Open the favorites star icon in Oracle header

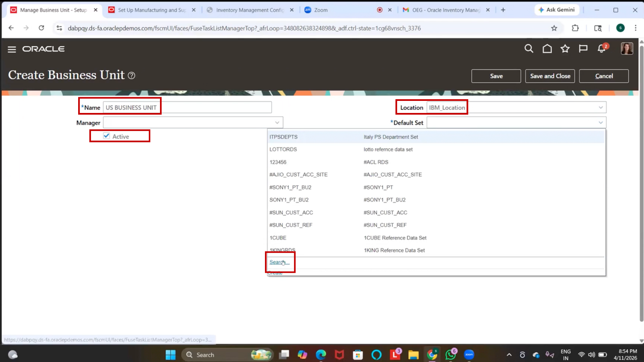565,49
